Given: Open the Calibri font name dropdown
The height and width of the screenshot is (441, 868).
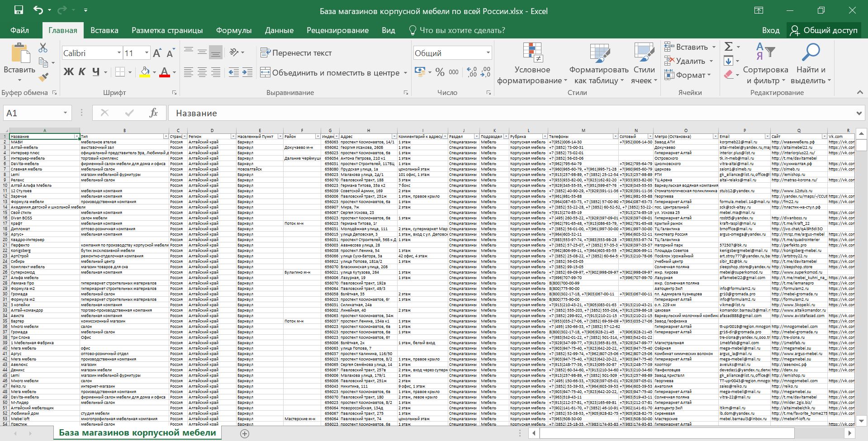Looking at the screenshot, I should click(119, 53).
